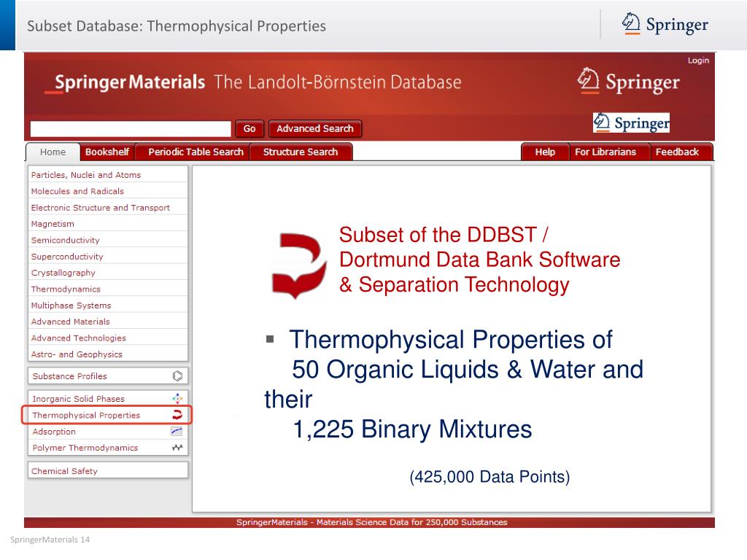The height and width of the screenshot is (560, 747).
Task: Open the Inorganic Solid Phases link
Action: pyautogui.click(x=79, y=399)
